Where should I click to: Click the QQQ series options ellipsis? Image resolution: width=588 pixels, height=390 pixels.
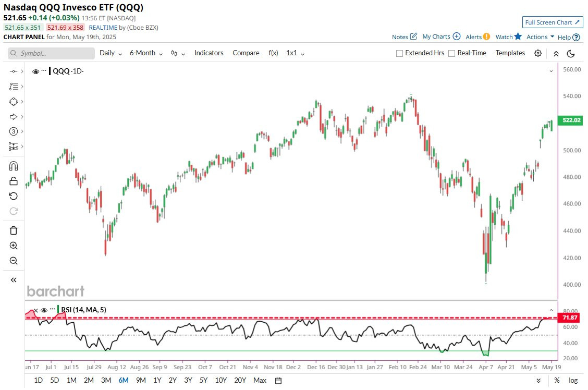(x=44, y=70)
